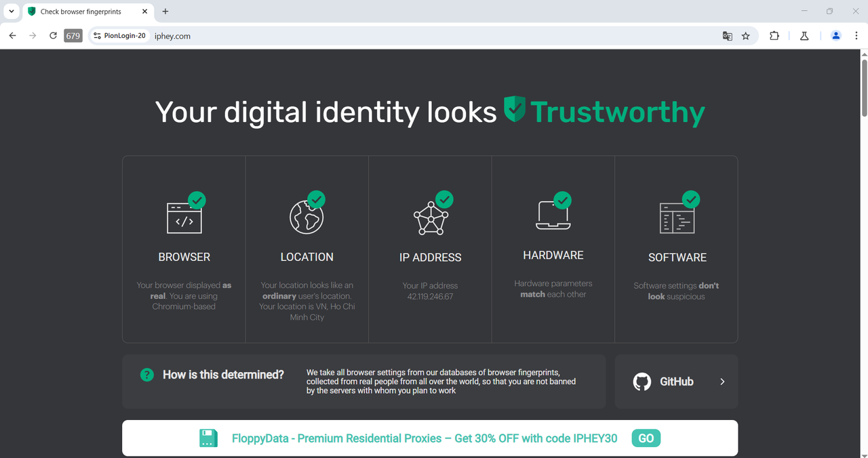The image size is (868, 458).
Task: Open the GitHub link
Action: pyautogui.click(x=675, y=381)
